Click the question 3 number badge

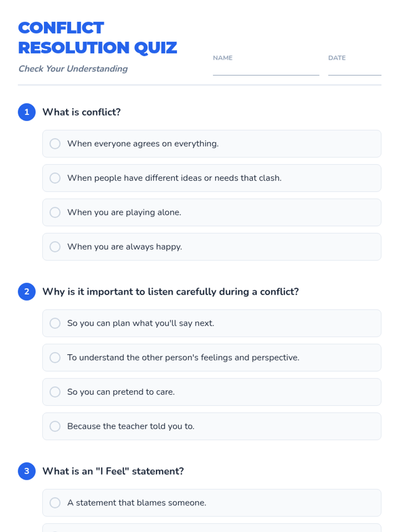pyautogui.click(x=27, y=471)
